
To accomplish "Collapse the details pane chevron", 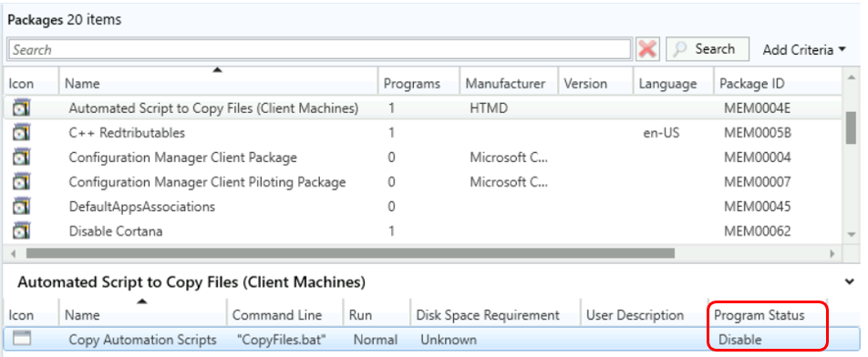I will click(849, 281).
